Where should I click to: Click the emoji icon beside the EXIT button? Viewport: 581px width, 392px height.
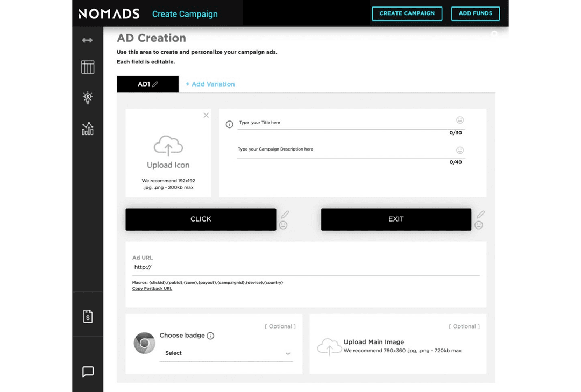479,225
